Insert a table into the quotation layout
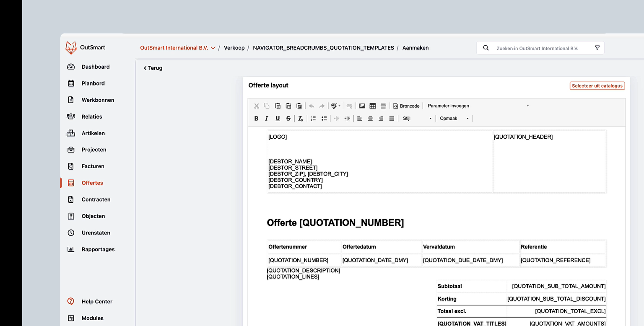644x326 pixels. [x=372, y=106]
